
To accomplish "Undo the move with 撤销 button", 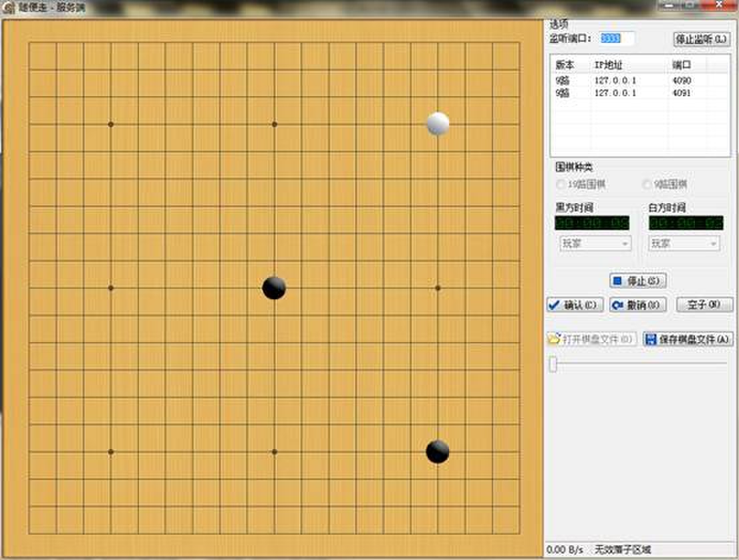I will (638, 305).
